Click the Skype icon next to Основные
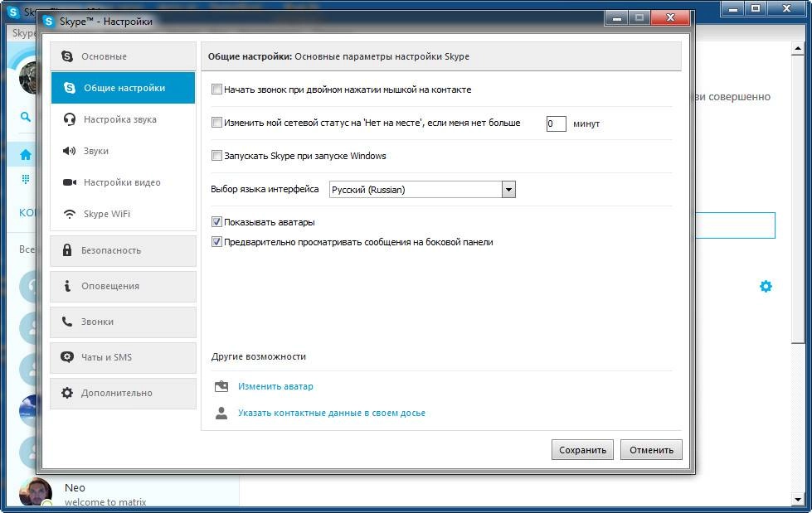 (x=67, y=56)
